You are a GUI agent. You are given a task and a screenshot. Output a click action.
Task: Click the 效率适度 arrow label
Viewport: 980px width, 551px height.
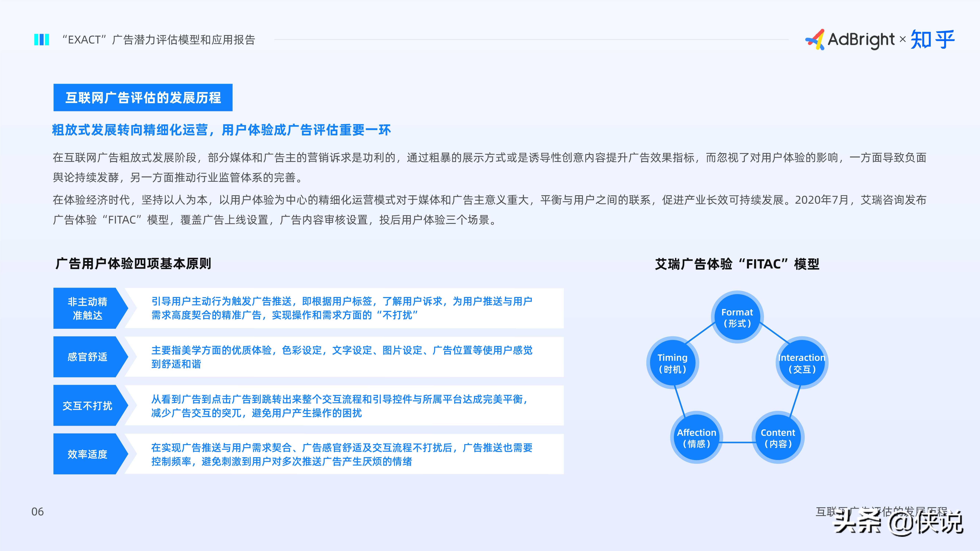coord(91,454)
